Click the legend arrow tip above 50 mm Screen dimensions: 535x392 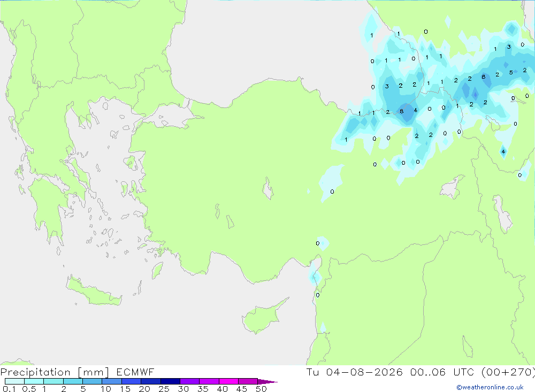click(267, 382)
